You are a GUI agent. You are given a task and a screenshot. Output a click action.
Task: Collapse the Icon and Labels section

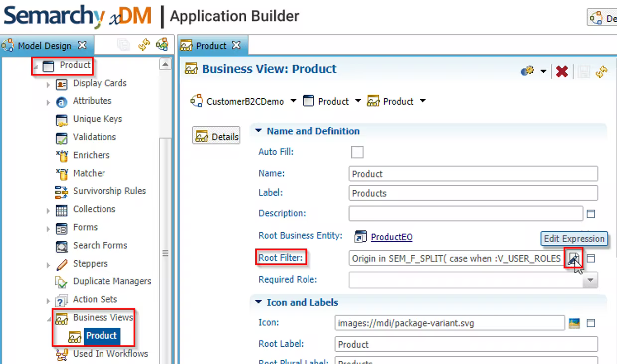point(258,302)
